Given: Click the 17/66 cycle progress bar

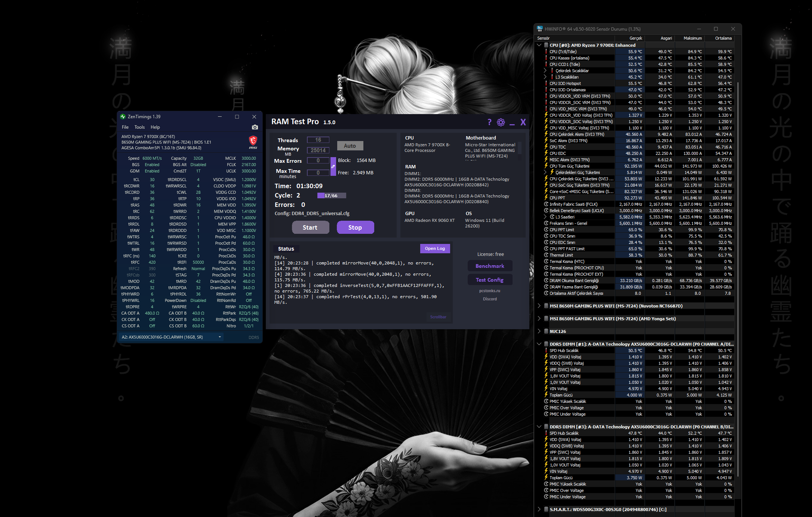Looking at the screenshot, I should pos(331,196).
